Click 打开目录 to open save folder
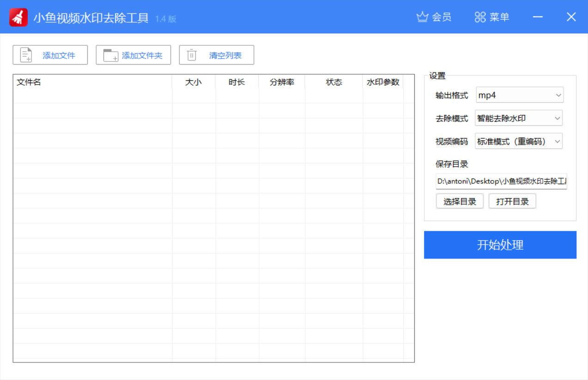The width and height of the screenshot is (588, 380). 512,201
